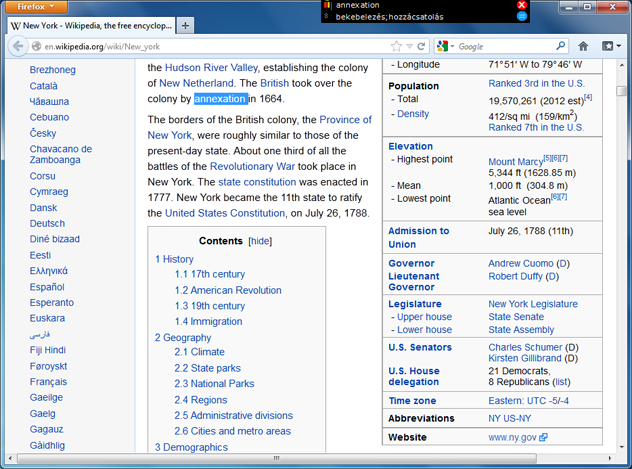Switch language to Français
632x469 pixels.
tap(48, 382)
